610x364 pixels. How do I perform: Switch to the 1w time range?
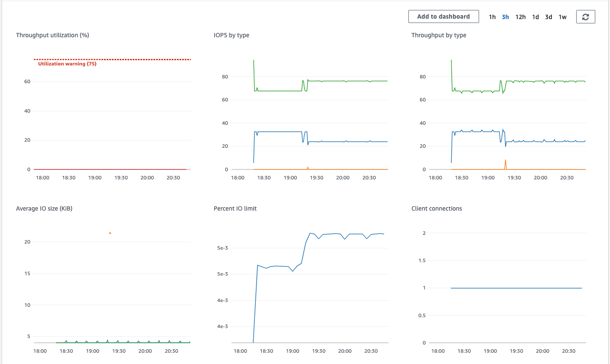(x=562, y=16)
